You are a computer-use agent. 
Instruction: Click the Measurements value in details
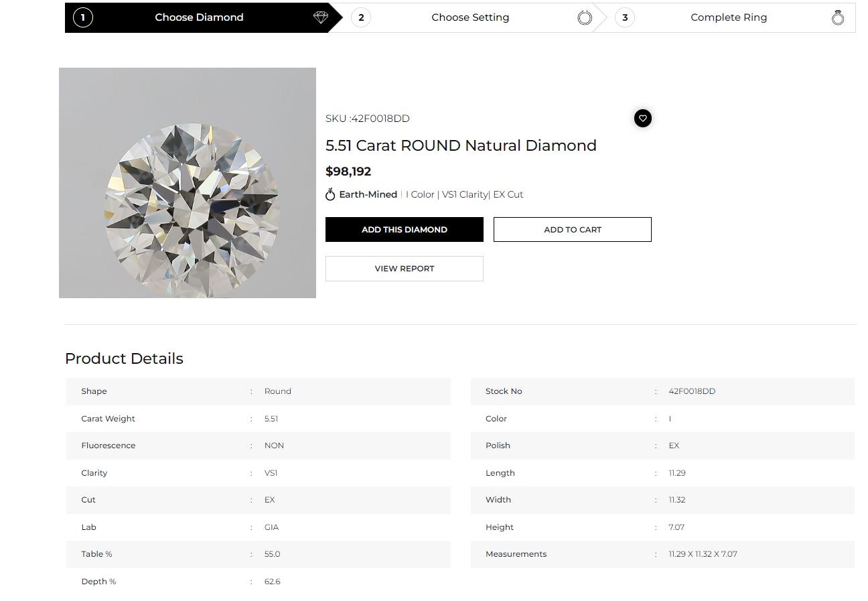pyautogui.click(x=703, y=554)
